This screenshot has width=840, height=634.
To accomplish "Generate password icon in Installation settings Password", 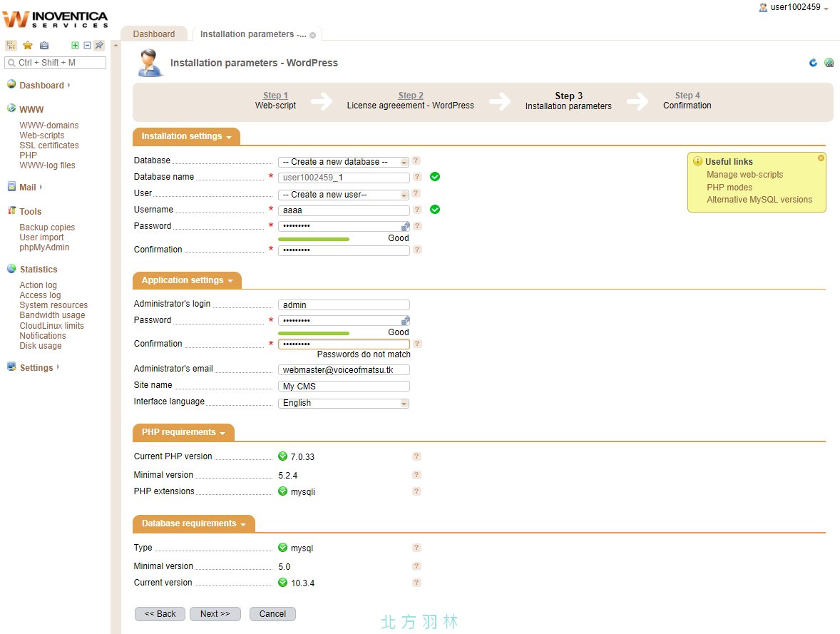I will (406, 226).
